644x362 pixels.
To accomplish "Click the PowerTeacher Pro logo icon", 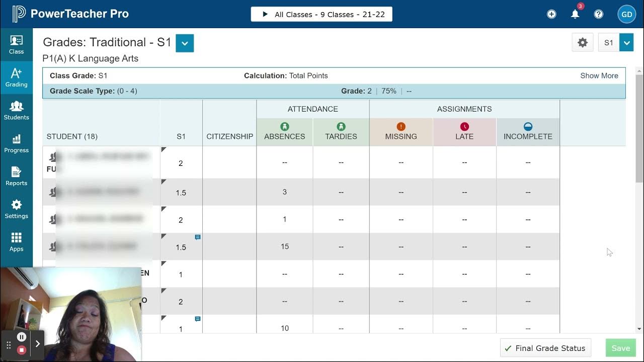I will 19,14.
